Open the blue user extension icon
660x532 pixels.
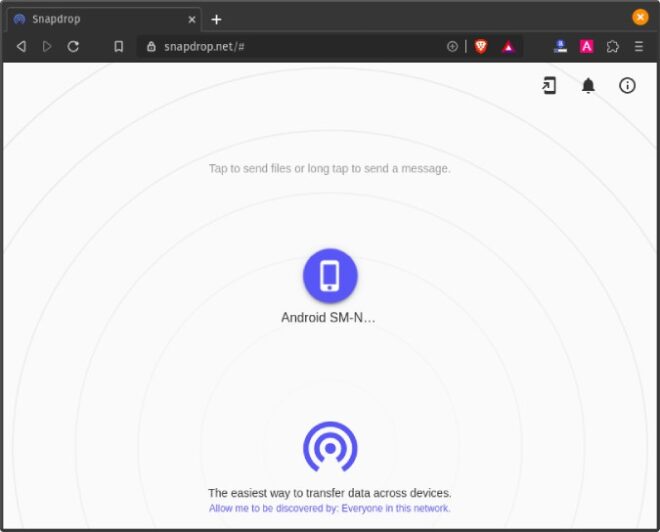coord(560,46)
